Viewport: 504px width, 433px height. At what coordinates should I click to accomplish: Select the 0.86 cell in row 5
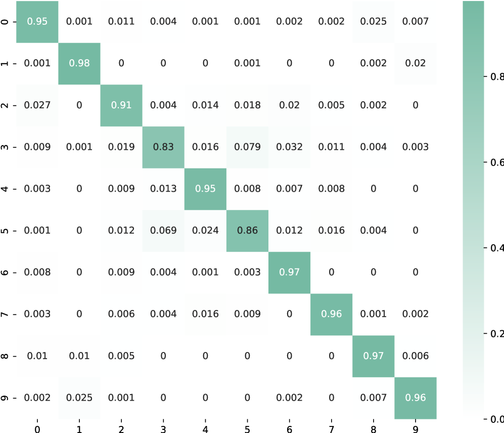pyautogui.click(x=247, y=231)
